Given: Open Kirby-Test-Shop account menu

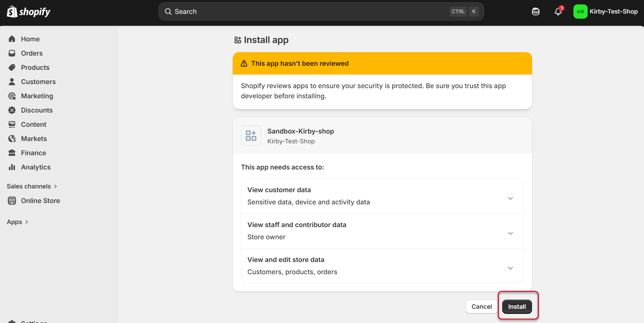Looking at the screenshot, I should click(606, 12).
